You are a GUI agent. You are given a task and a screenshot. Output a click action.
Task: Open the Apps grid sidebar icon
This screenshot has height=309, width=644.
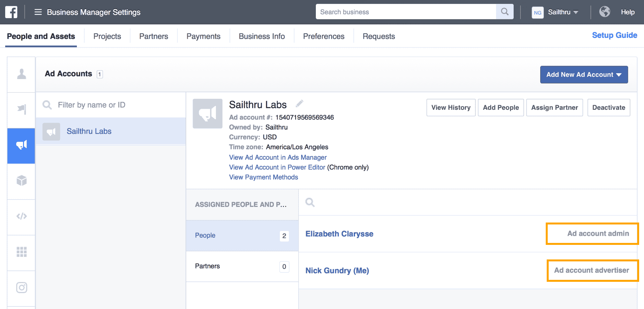click(x=21, y=252)
